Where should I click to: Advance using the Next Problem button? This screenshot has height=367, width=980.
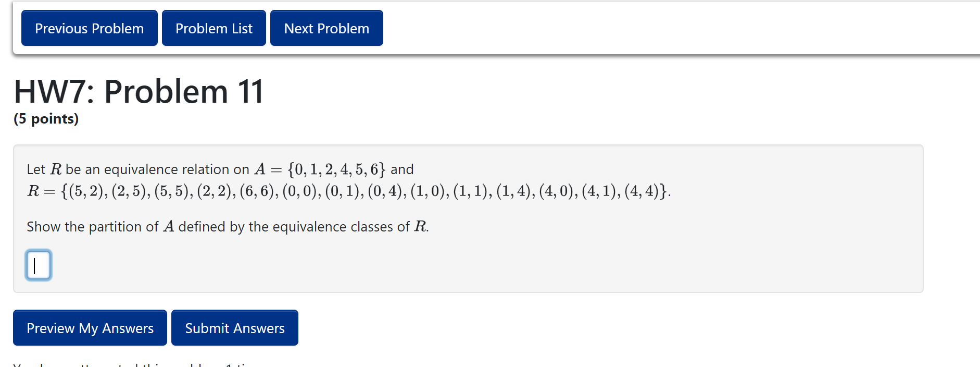point(326,28)
